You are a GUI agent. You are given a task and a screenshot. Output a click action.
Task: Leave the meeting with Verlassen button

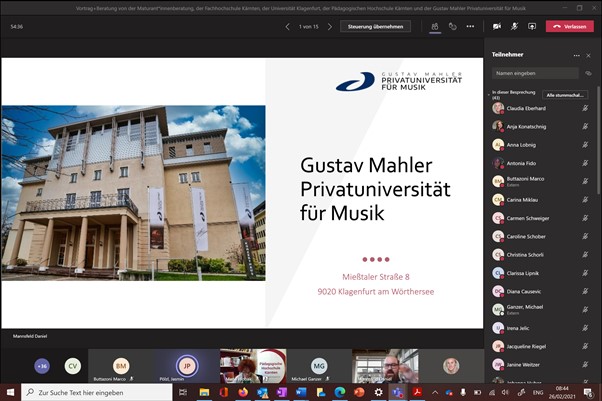(570, 27)
